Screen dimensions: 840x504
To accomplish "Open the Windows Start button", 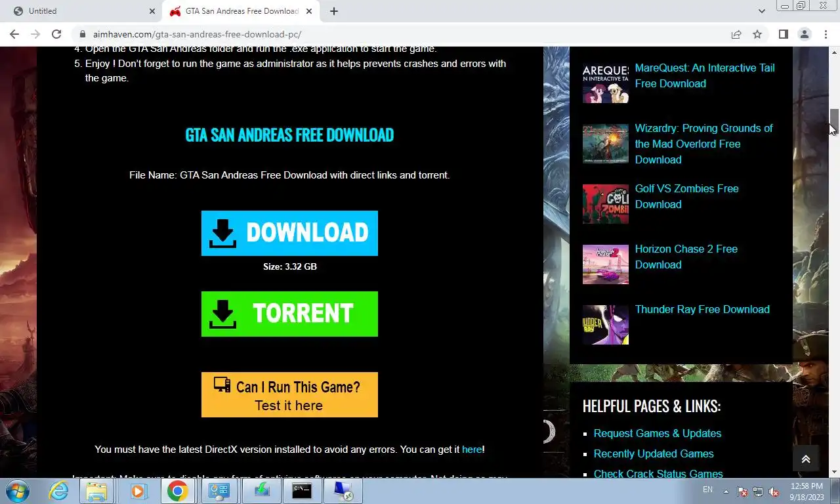I will click(x=18, y=491).
